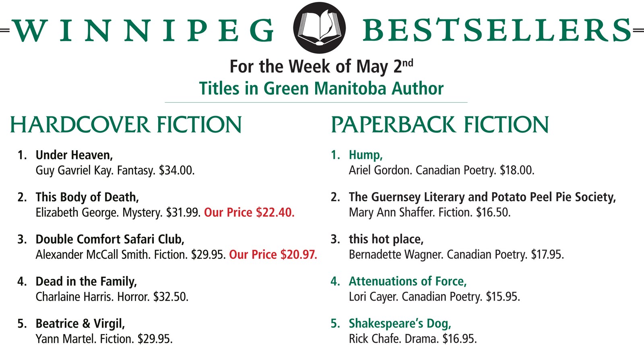This screenshot has width=644, height=355.
Task: Click the Bestsellers heading text
Action: [497, 31]
